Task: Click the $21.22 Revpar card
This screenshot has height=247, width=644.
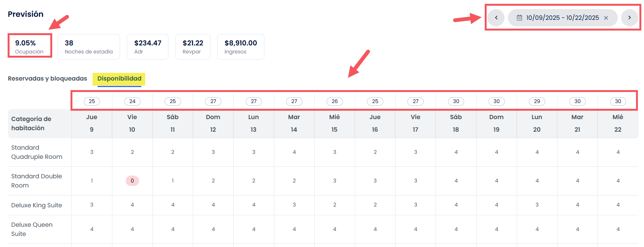Action: tap(192, 47)
